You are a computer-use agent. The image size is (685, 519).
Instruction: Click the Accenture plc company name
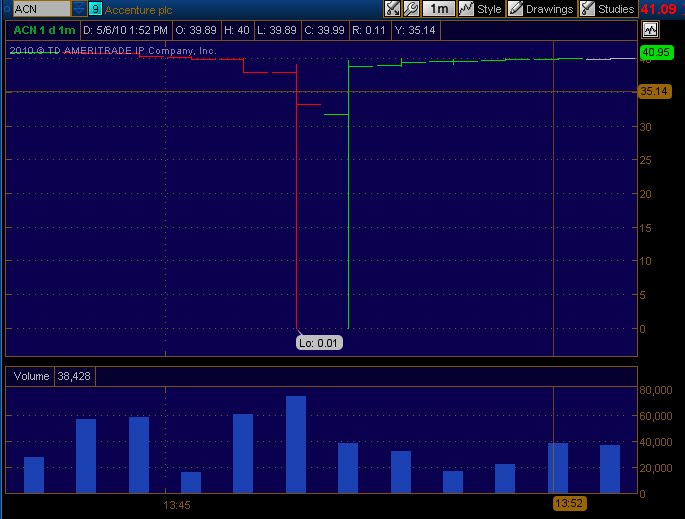[x=138, y=10]
